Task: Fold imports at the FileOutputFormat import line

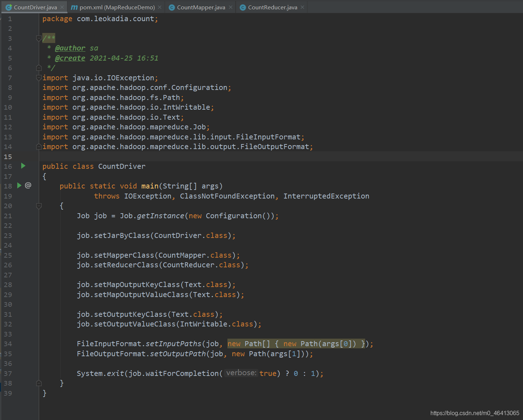Action: 39,146
